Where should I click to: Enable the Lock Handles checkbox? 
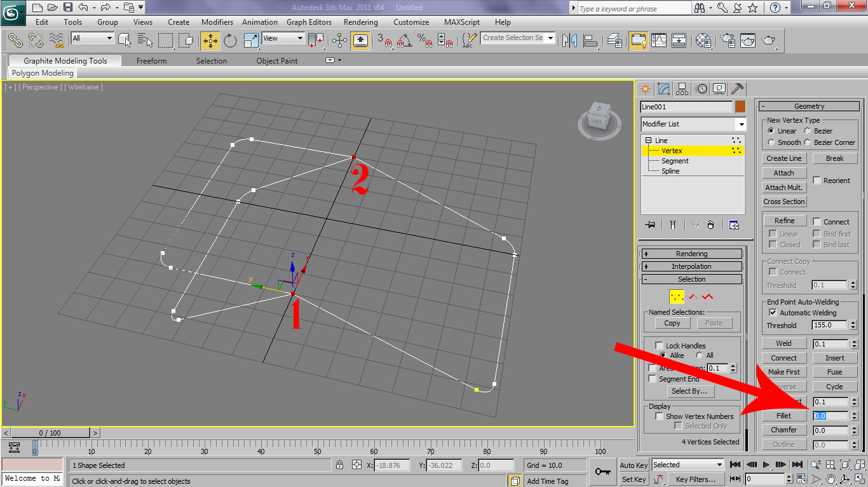(x=659, y=346)
